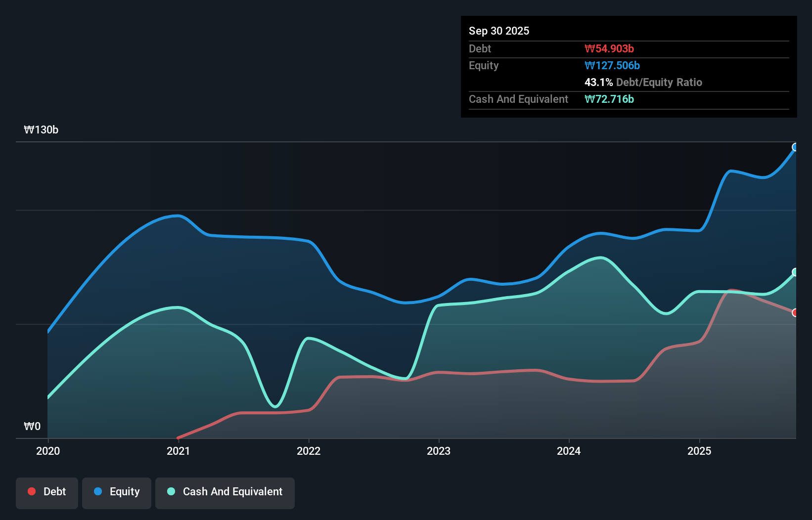The height and width of the screenshot is (520, 812).
Task: Toggle the Cash And Equivalent legend button
Action: 225,493
